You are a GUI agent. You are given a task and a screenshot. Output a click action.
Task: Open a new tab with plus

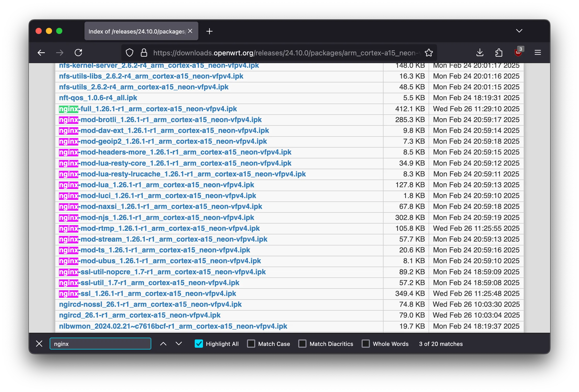209,31
